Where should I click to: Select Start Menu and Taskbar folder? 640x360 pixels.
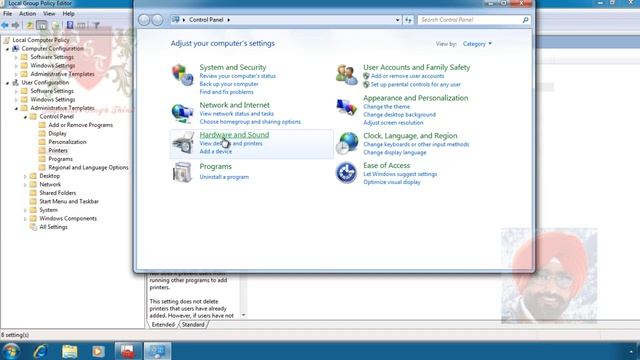coord(69,202)
